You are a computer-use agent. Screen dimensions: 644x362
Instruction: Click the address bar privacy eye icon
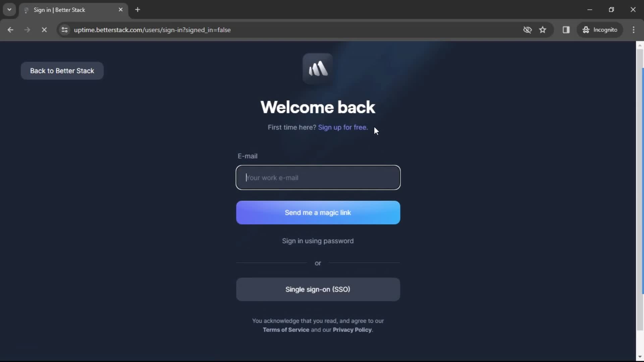click(527, 29)
